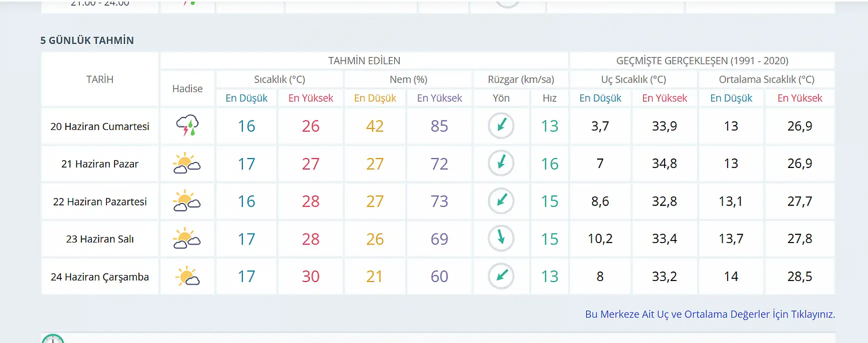Click the wind direction icon for 21 Haziran Pazar

(x=501, y=163)
